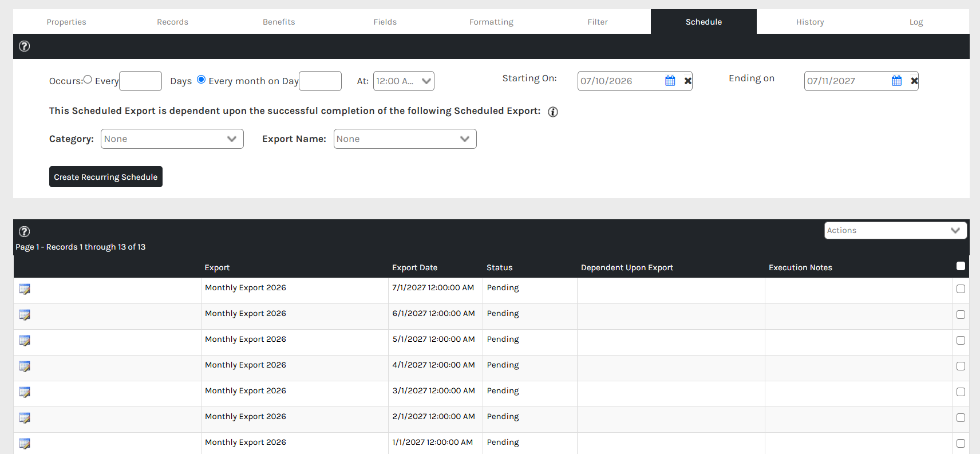Edit the 5/1/2027 scheduled export row

(x=25, y=341)
